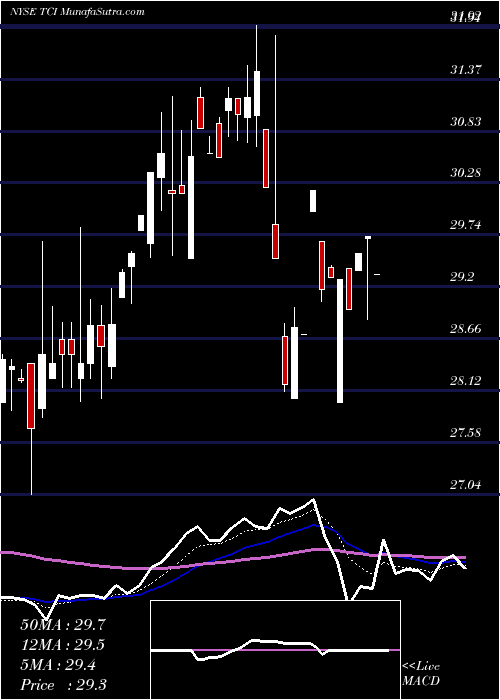500x700 pixels.
Task: Select the 29.2 price axis label
Action: 462,277
